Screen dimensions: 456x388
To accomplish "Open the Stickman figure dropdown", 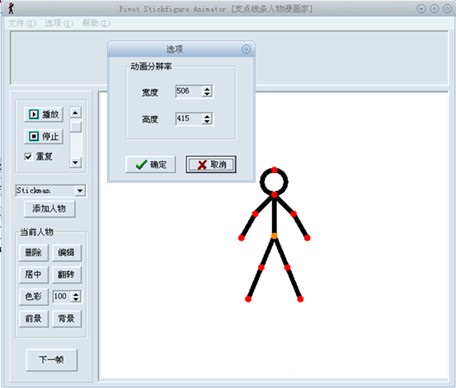I will 80,191.
